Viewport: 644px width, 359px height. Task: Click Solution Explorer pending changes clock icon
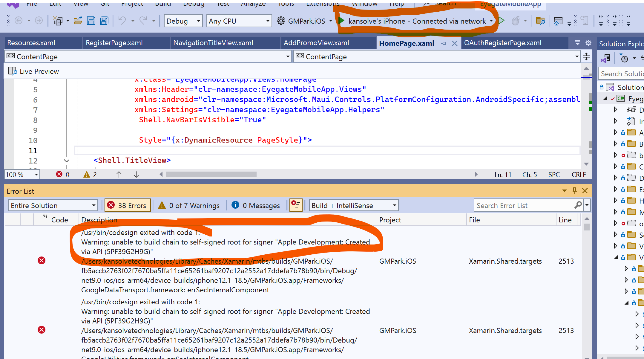[x=624, y=58]
